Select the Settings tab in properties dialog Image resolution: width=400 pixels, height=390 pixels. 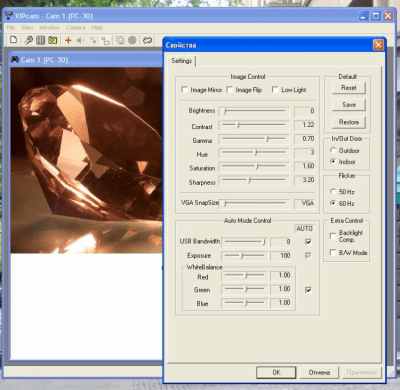coord(182,61)
